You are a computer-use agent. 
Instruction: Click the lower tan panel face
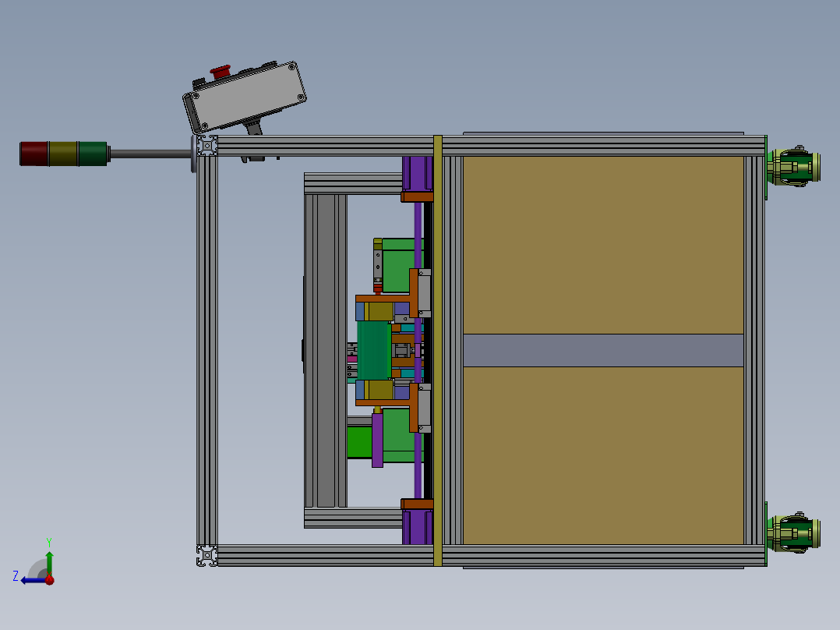602,455
